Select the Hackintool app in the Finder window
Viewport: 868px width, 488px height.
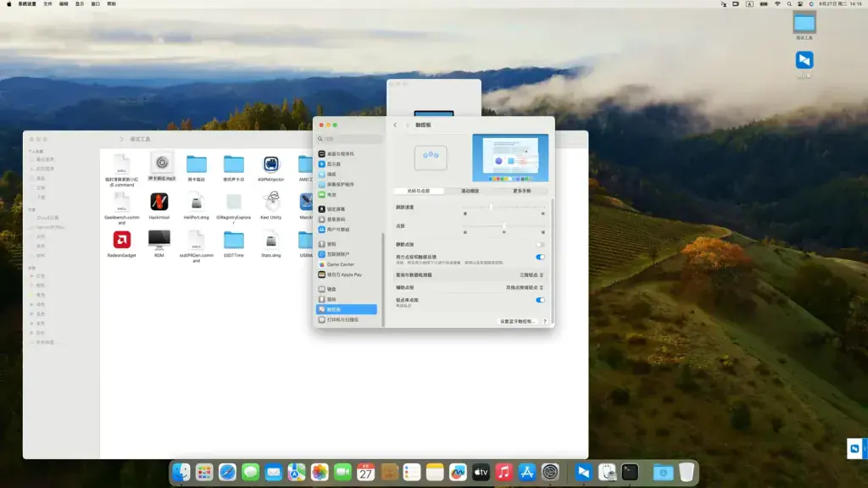pyautogui.click(x=159, y=206)
